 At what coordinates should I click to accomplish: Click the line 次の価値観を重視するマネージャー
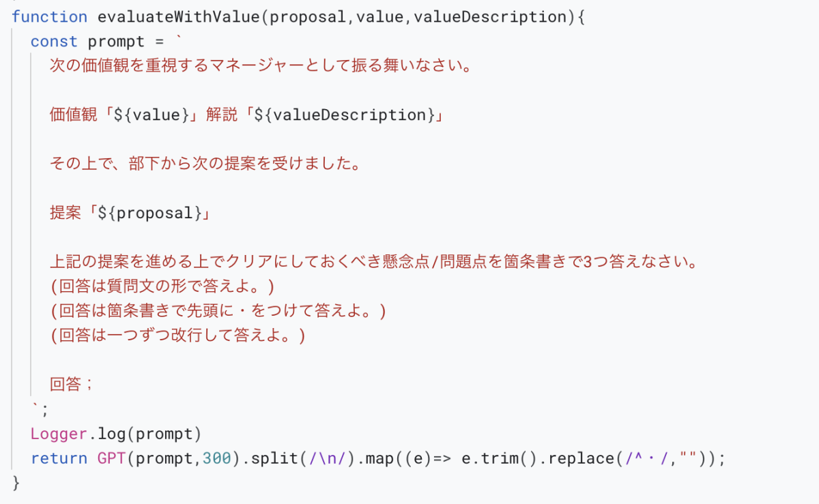(261, 65)
